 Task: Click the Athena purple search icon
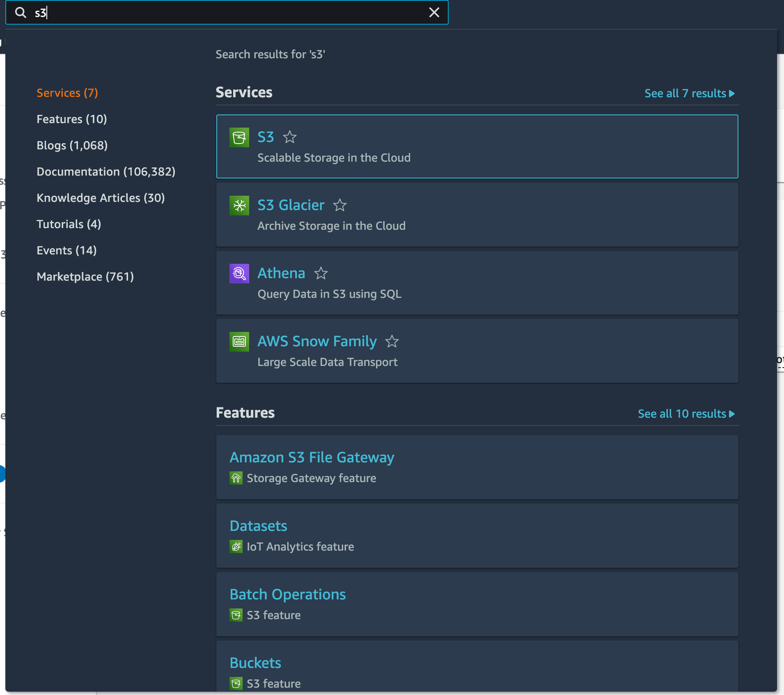[239, 274]
